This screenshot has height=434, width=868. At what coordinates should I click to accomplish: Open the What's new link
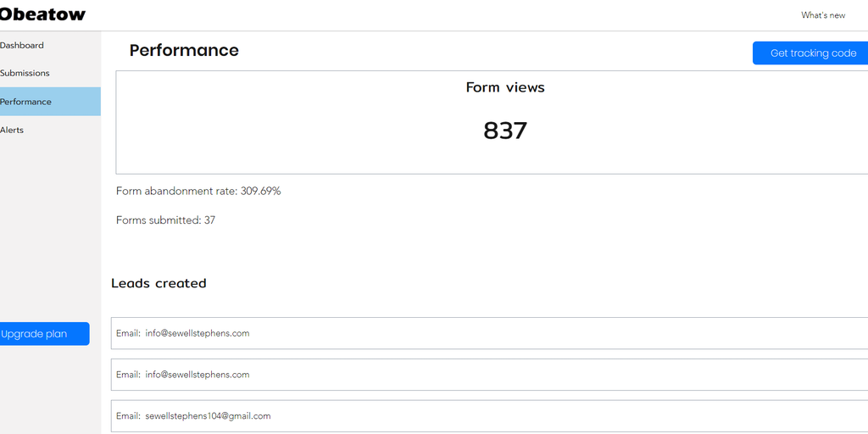pos(823,15)
